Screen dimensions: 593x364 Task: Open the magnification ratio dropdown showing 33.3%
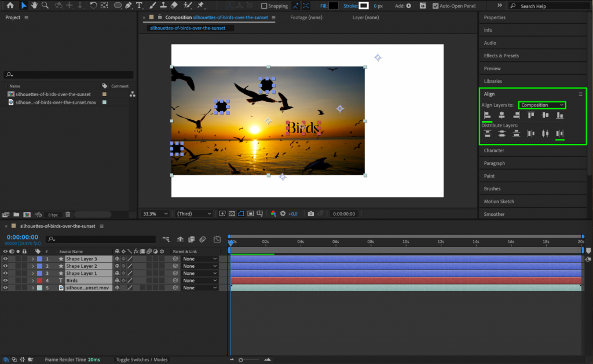[x=155, y=214]
